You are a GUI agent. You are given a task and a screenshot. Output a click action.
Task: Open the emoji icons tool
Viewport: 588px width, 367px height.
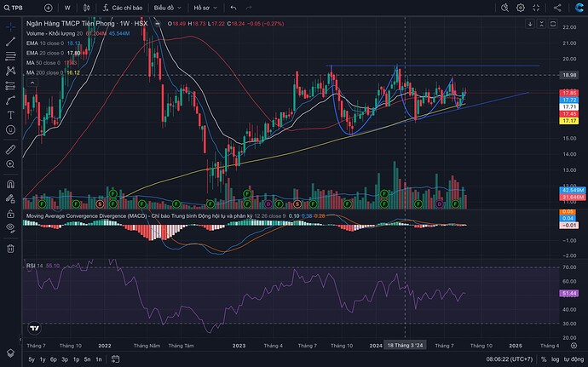click(10, 129)
